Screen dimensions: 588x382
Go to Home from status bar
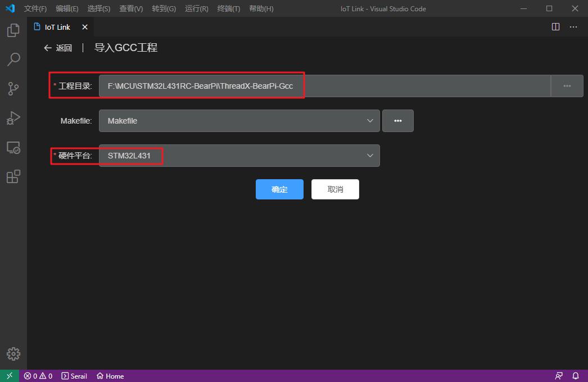pyautogui.click(x=110, y=376)
